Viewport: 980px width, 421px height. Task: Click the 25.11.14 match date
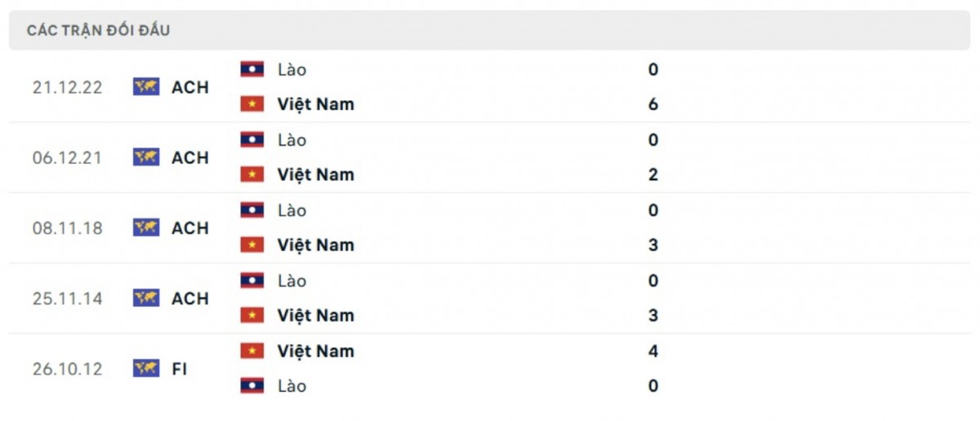tap(68, 299)
